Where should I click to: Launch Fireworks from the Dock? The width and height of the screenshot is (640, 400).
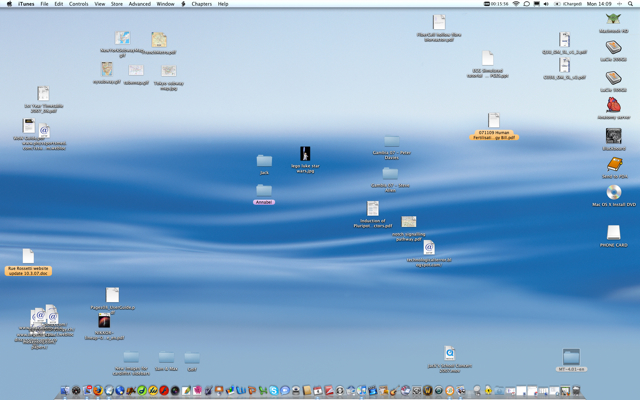click(x=153, y=391)
